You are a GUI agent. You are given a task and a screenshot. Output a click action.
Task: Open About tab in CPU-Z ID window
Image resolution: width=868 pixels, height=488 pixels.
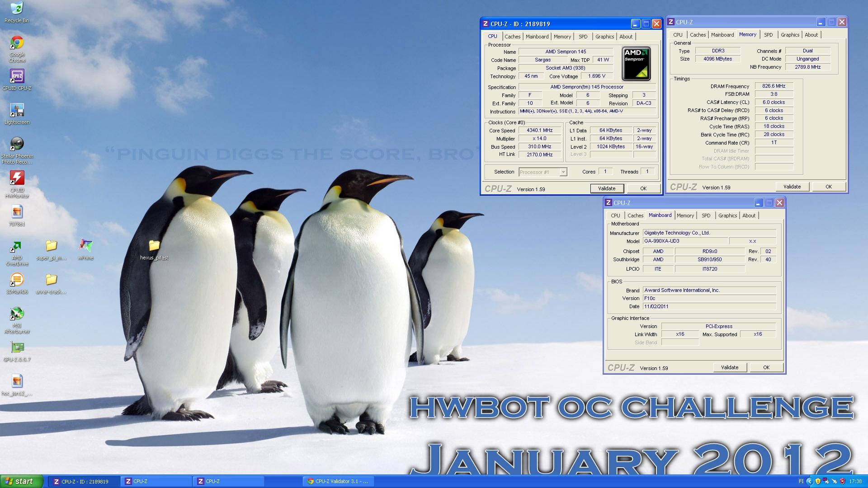pyautogui.click(x=626, y=37)
